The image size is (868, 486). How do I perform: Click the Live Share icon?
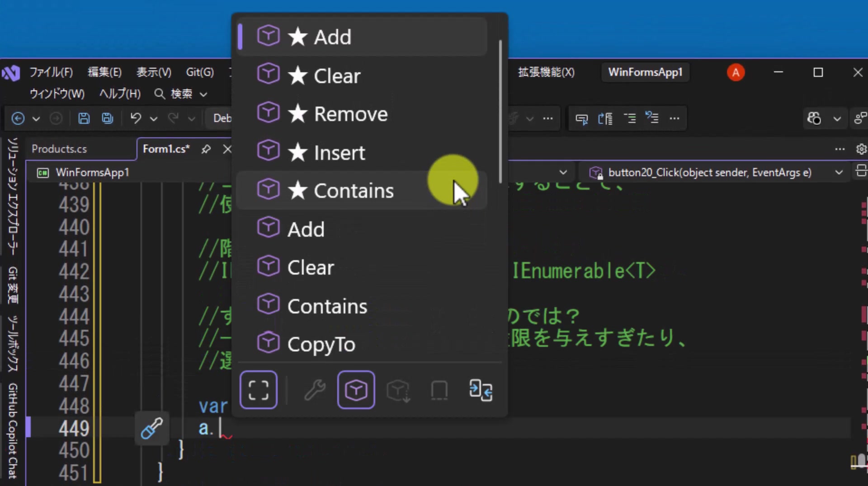(x=860, y=118)
